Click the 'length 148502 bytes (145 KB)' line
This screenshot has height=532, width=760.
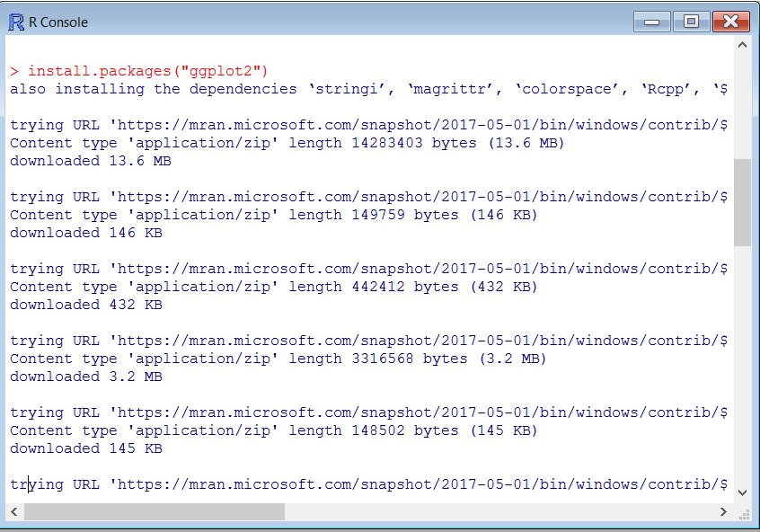273,430
